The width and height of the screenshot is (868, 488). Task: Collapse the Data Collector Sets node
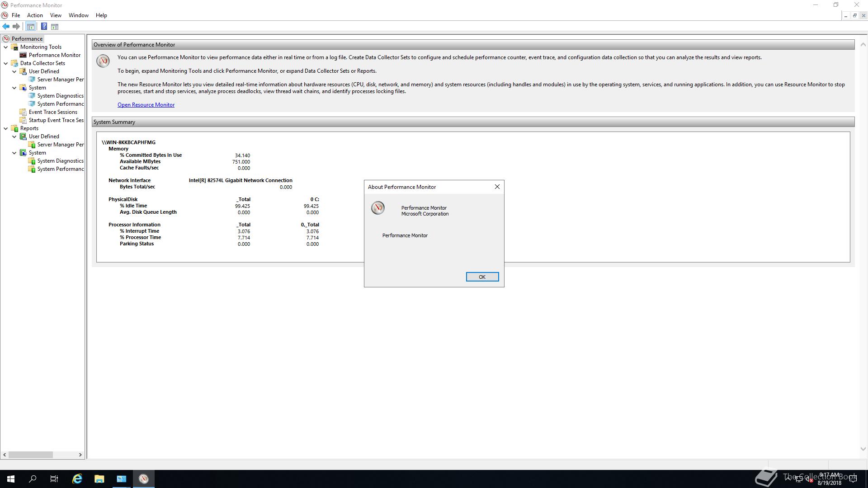click(6, 63)
